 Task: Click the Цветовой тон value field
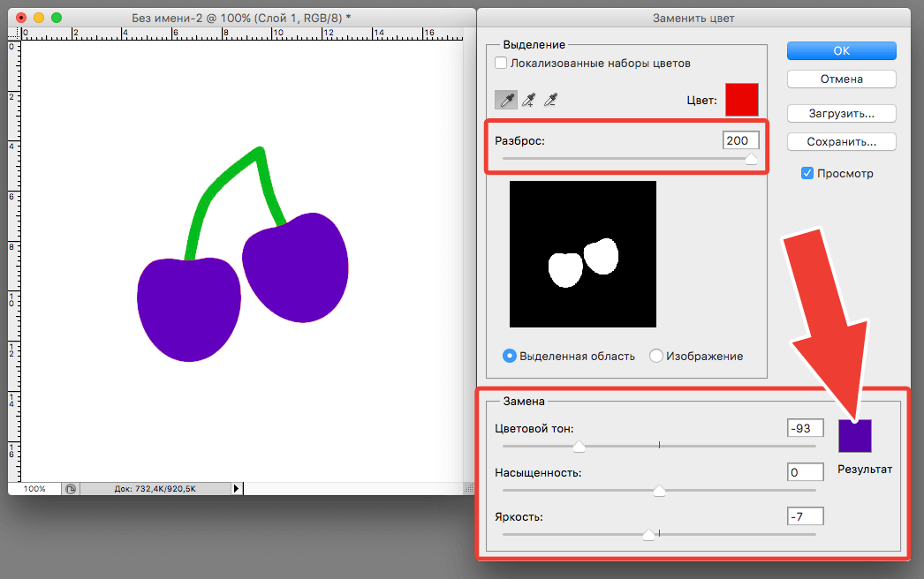(805, 428)
